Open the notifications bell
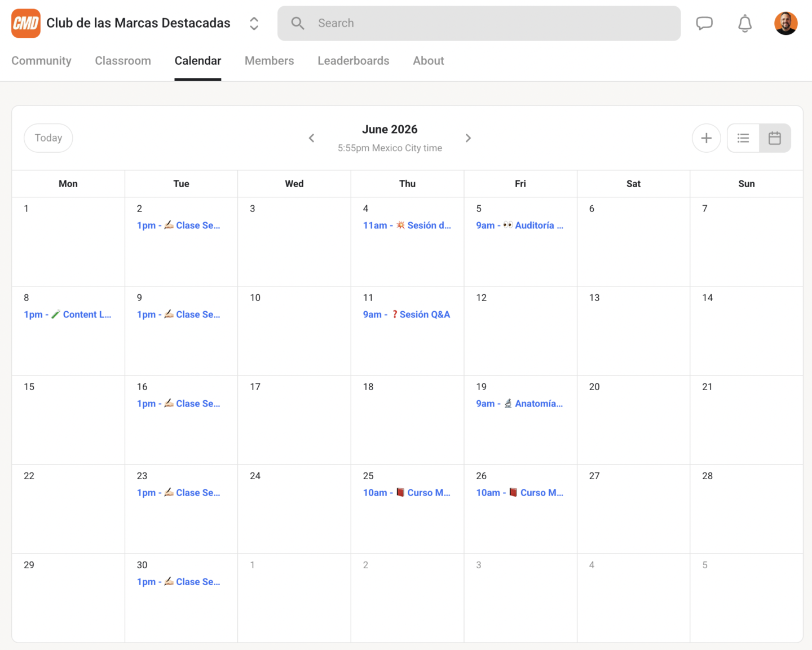The width and height of the screenshot is (812, 650). click(x=745, y=23)
